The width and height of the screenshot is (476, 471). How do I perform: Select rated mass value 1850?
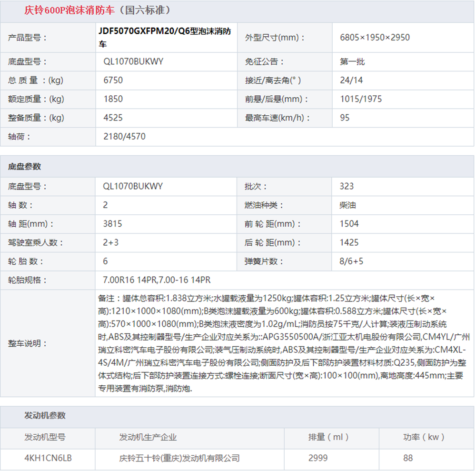pos(113,99)
